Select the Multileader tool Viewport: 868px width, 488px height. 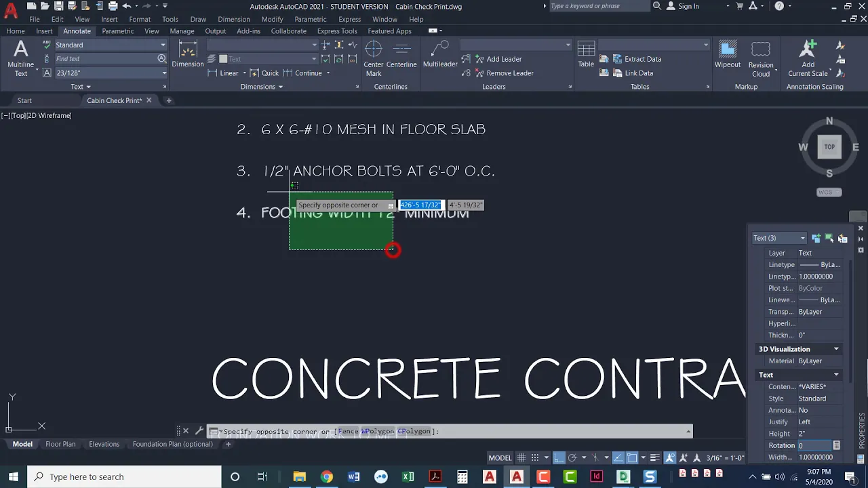point(440,54)
